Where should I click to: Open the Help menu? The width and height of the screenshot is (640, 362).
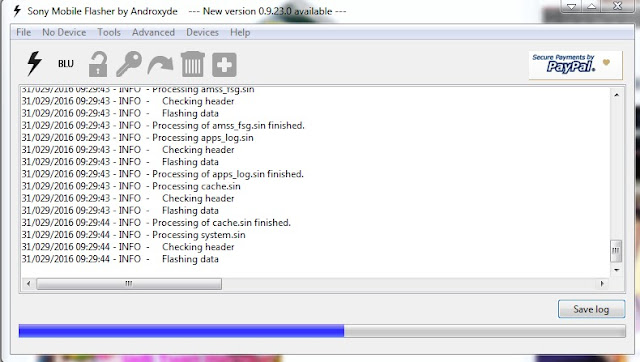[240, 32]
